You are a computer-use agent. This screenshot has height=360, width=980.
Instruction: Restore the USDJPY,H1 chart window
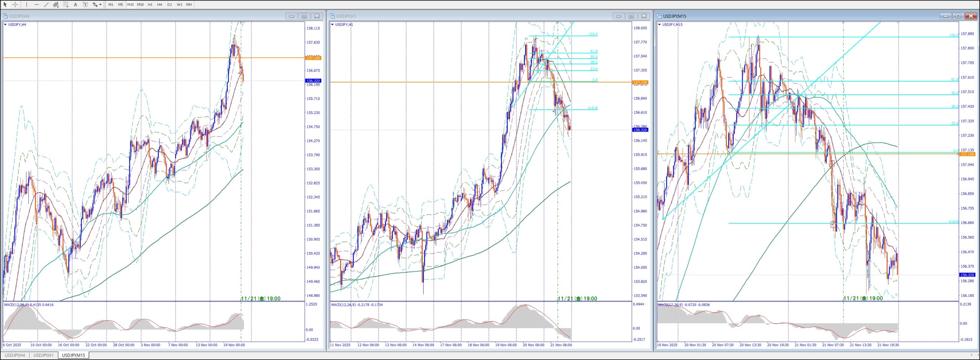631,16
